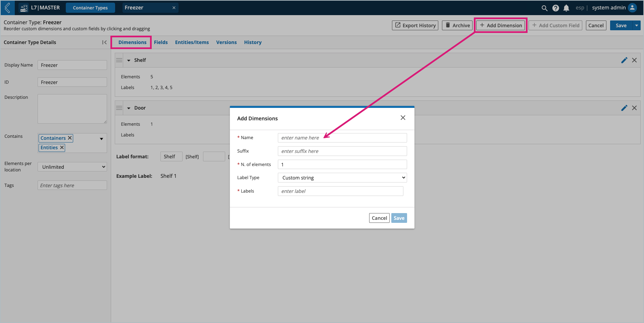Switch to the Versions tab
The width and height of the screenshot is (644, 323).
click(x=227, y=42)
